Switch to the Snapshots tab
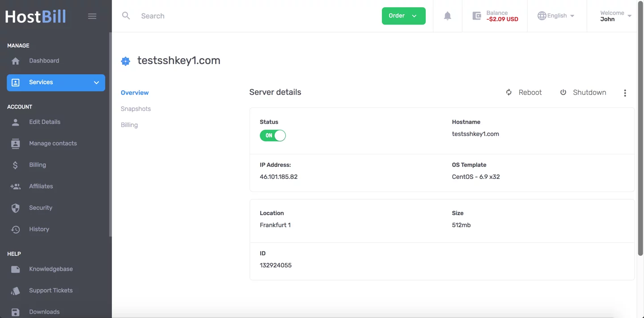The image size is (644, 318). [x=136, y=109]
